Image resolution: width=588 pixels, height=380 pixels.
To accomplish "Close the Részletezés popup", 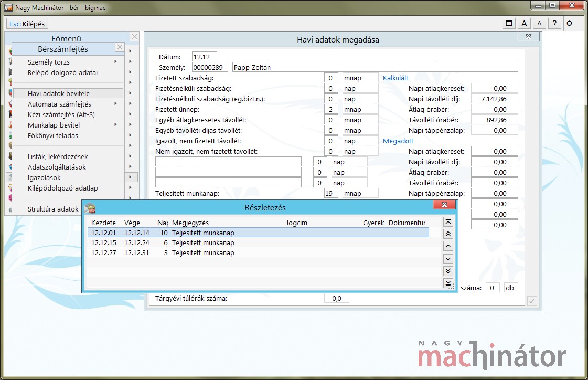I will (444, 205).
